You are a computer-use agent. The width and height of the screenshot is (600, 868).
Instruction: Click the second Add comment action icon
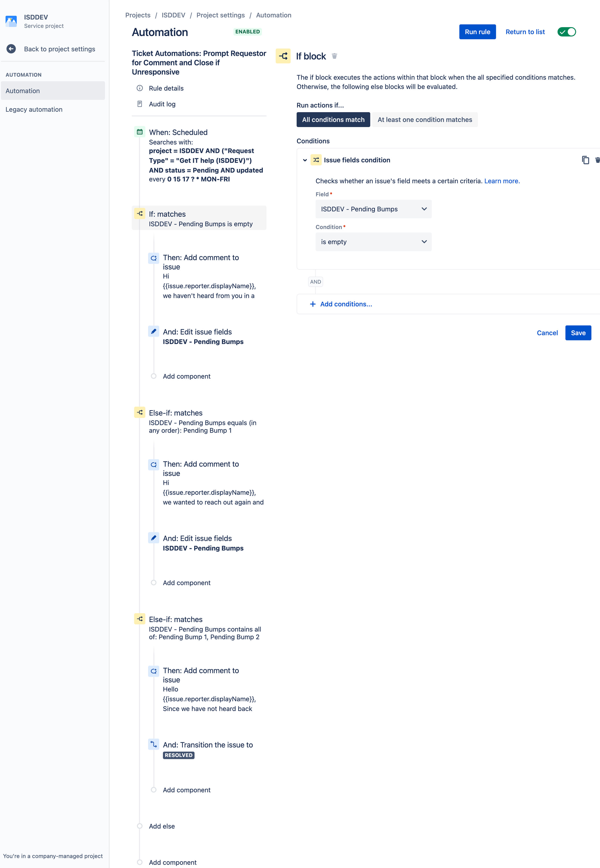click(x=153, y=465)
